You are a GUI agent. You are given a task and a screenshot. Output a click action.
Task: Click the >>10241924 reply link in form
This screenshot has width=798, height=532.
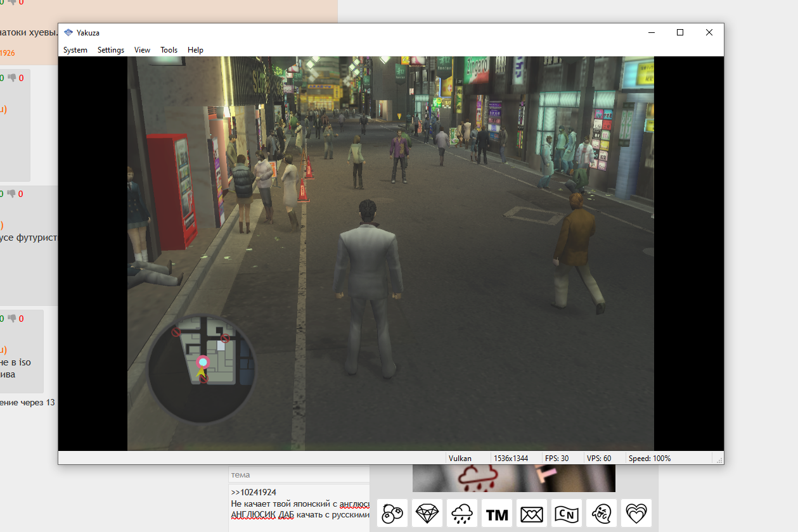254,493
